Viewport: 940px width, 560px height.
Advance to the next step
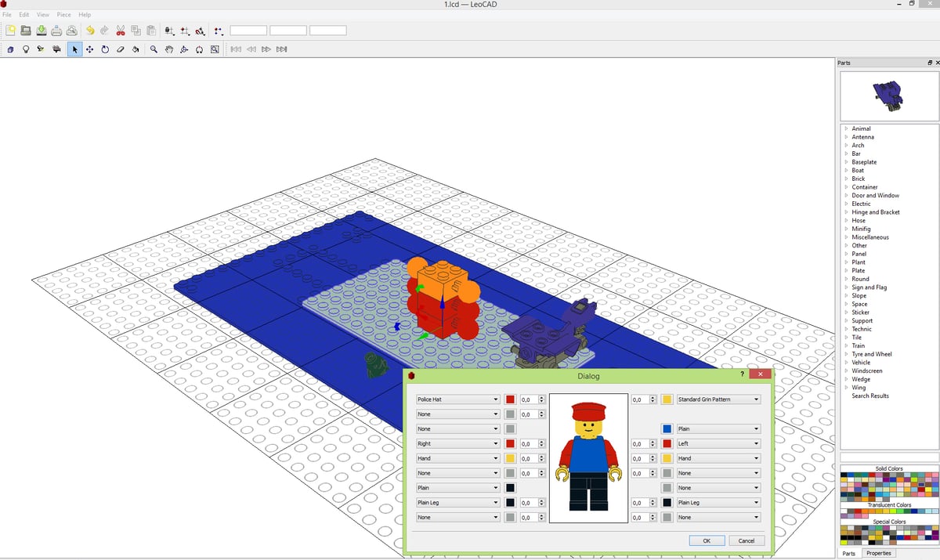point(266,49)
